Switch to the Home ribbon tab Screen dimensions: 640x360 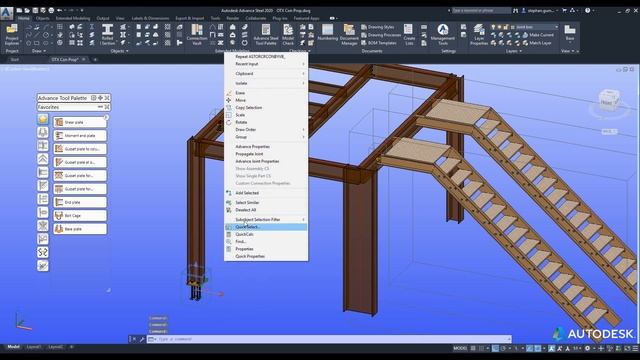coord(24,18)
